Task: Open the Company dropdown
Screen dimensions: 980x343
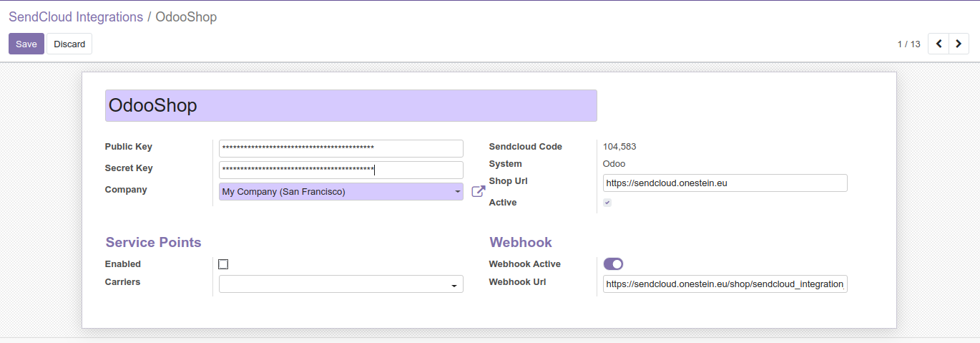Action: click(341, 192)
